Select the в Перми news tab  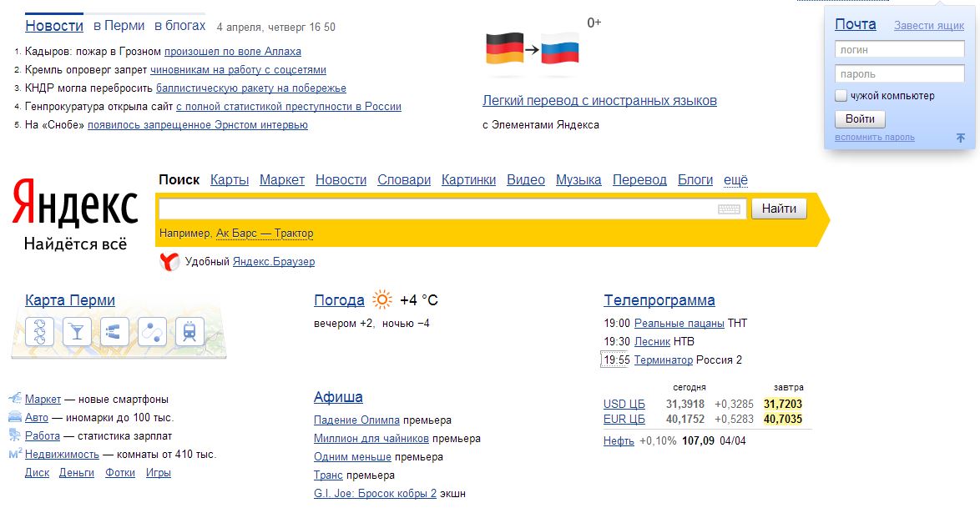click(119, 26)
